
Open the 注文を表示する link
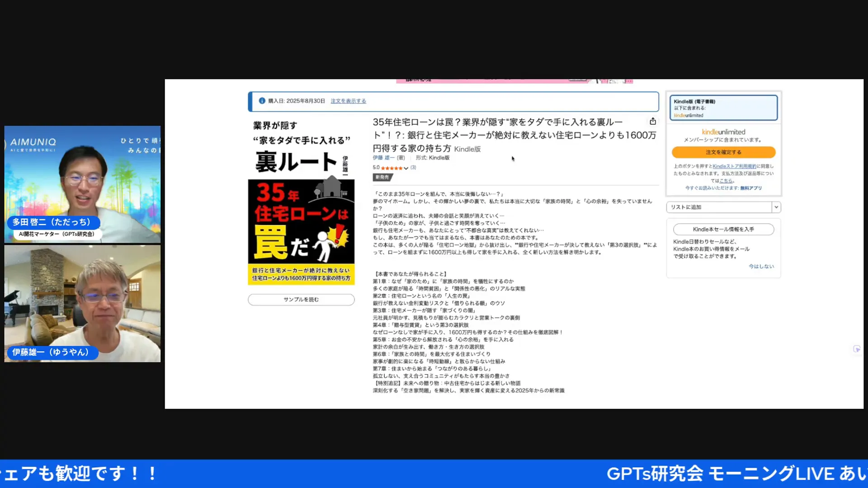click(348, 101)
